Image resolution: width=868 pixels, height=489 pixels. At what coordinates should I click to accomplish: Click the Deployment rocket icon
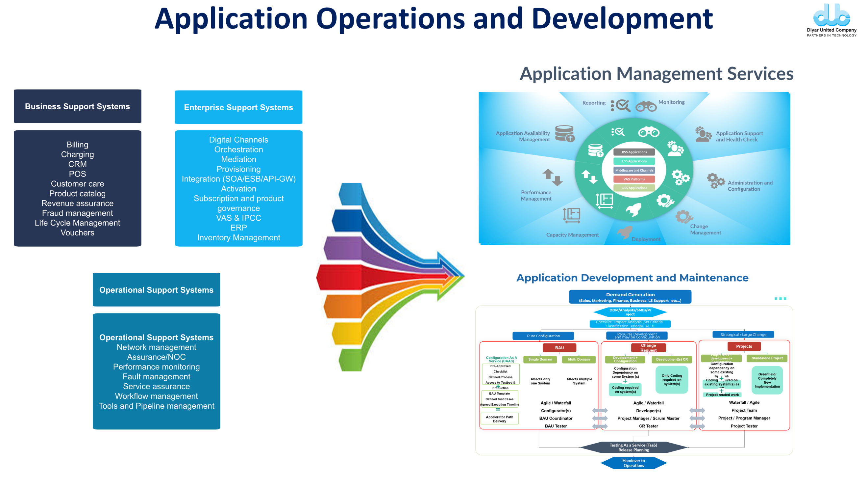click(x=624, y=232)
